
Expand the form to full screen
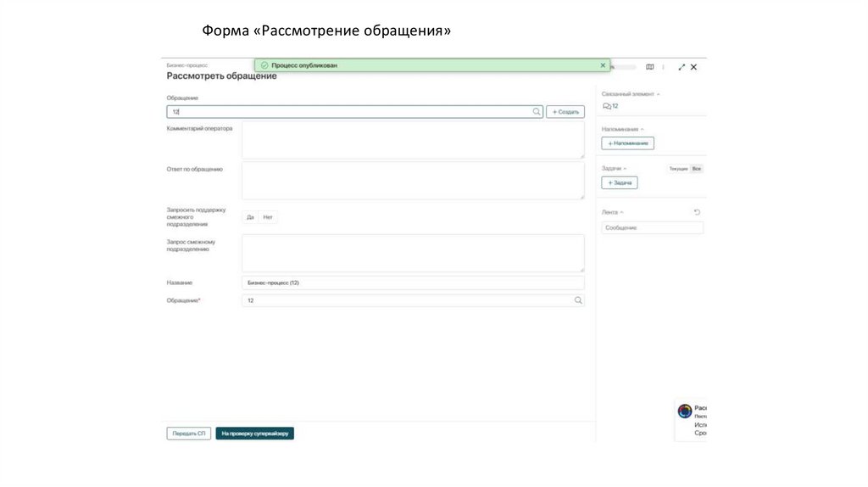pyautogui.click(x=682, y=67)
